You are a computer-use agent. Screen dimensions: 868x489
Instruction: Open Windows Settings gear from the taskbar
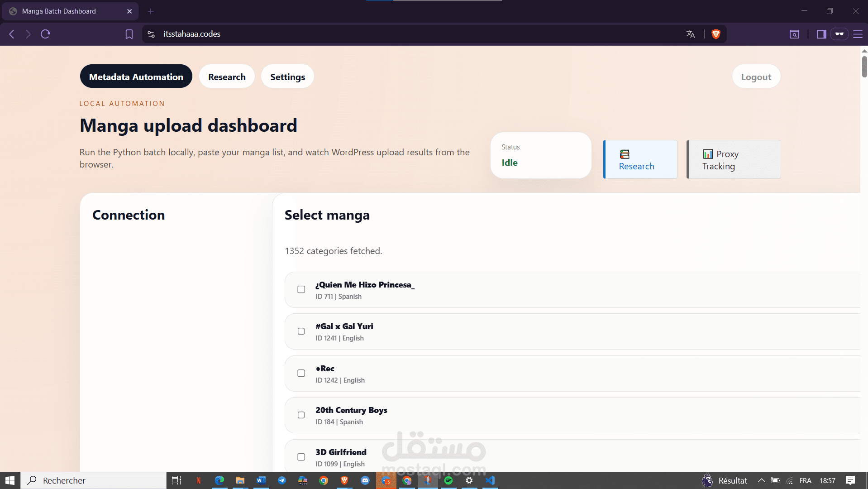coord(469,480)
